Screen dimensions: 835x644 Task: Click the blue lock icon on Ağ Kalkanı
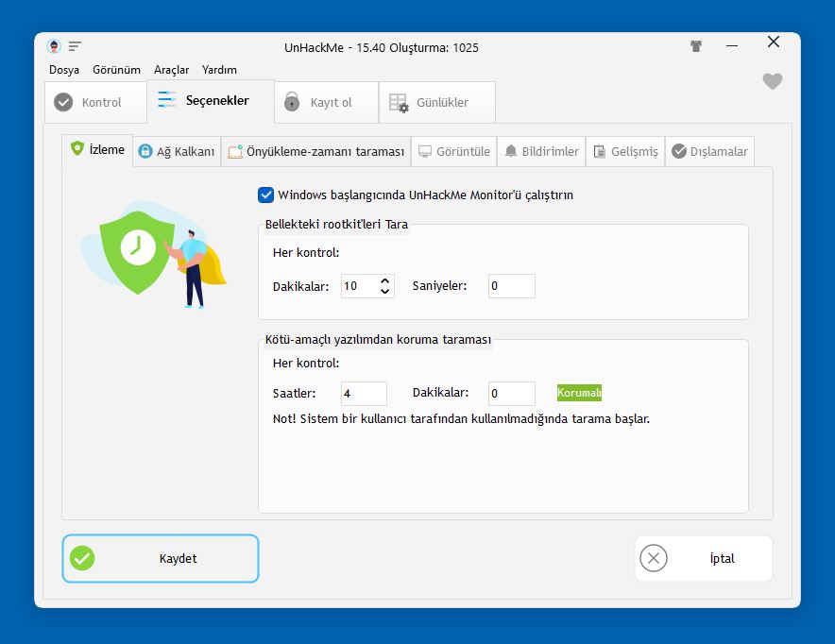coord(145,151)
